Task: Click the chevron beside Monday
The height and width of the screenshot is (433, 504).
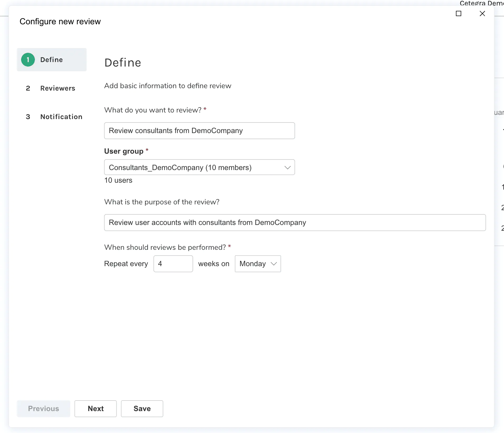Action: [x=274, y=264]
